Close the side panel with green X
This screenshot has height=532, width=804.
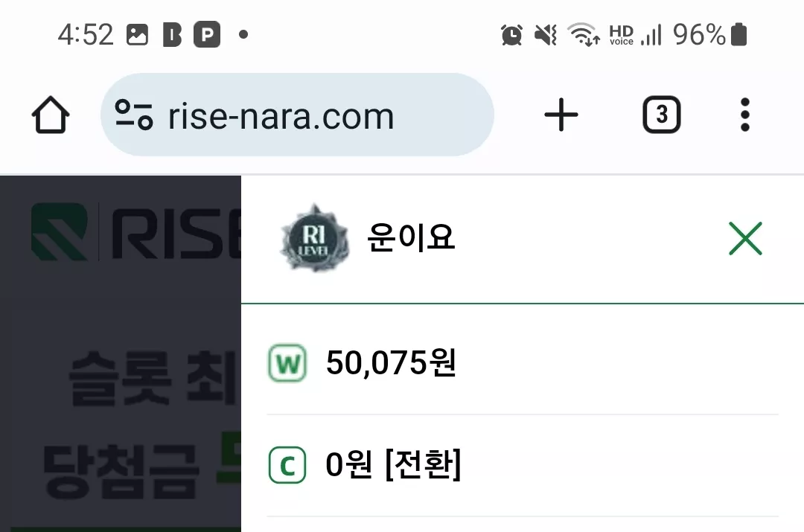(745, 238)
